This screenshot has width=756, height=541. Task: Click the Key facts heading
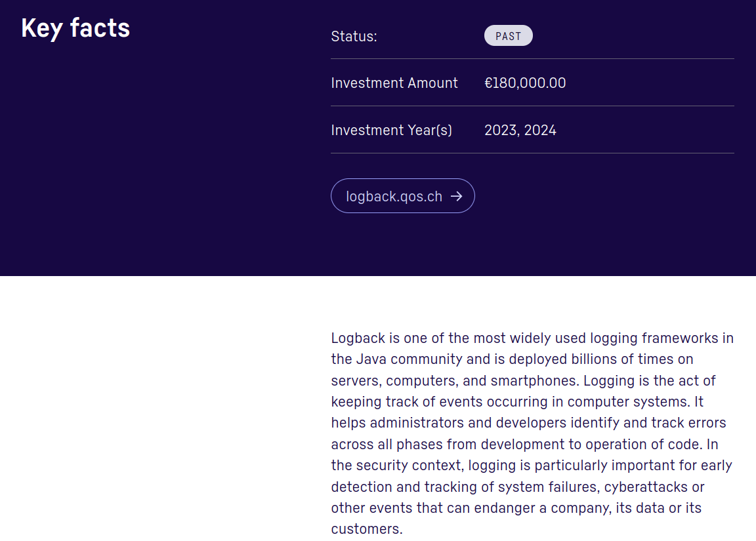pyautogui.click(x=75, y=28)
